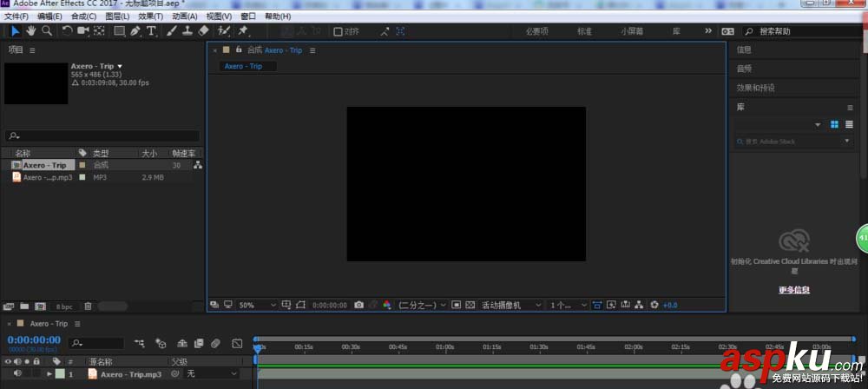Mute audio of Axero - Trip.mp3 layer
This screenshot has width=868, height=389.
coord(17,374)
